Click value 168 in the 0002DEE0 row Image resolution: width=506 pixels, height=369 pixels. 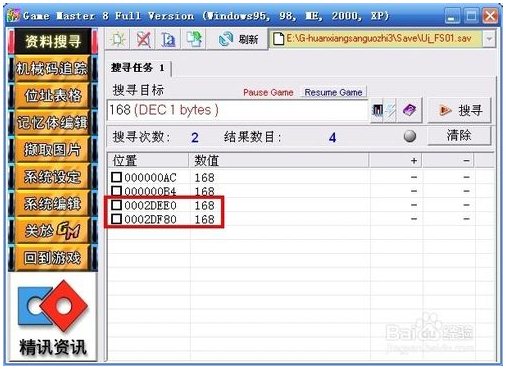204,205
